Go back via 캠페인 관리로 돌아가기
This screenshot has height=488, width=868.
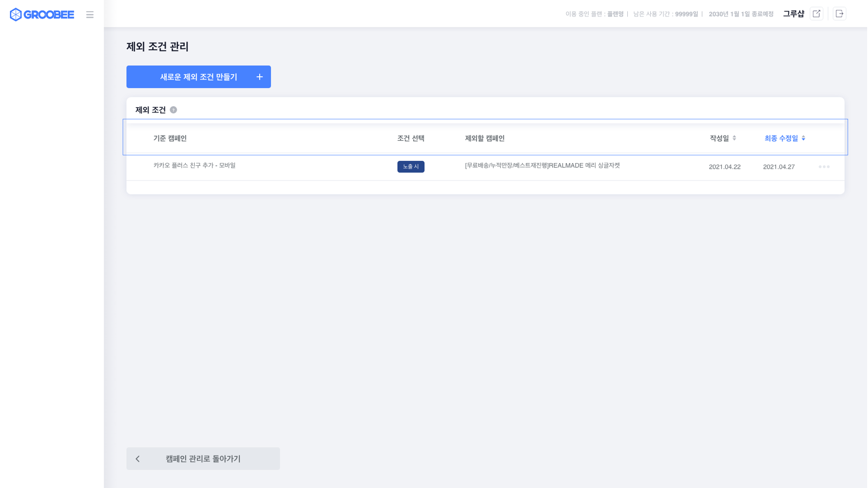click(203, 459)
